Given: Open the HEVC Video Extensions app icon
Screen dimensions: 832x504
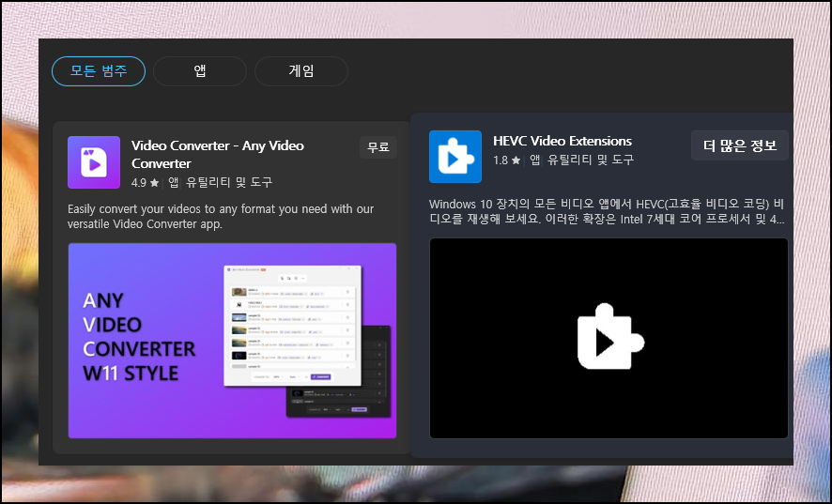Looking at the screenshot, I should (455, 157).
